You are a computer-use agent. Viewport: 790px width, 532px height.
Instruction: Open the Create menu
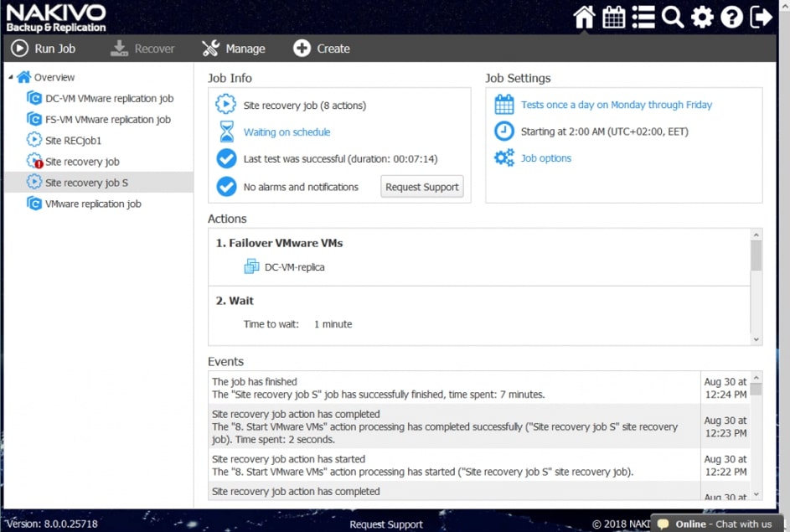(x=322, y=49)
